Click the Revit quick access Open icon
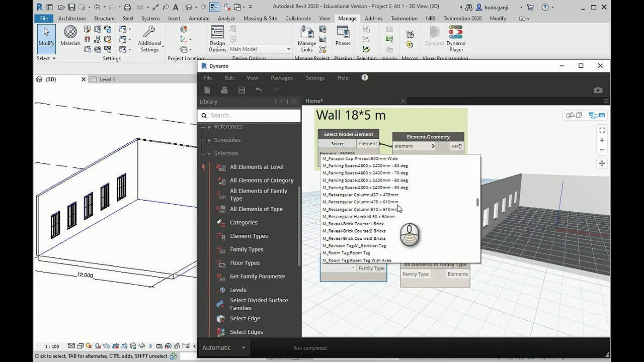Viewport: 644px width, 362px height. (61, 7)
